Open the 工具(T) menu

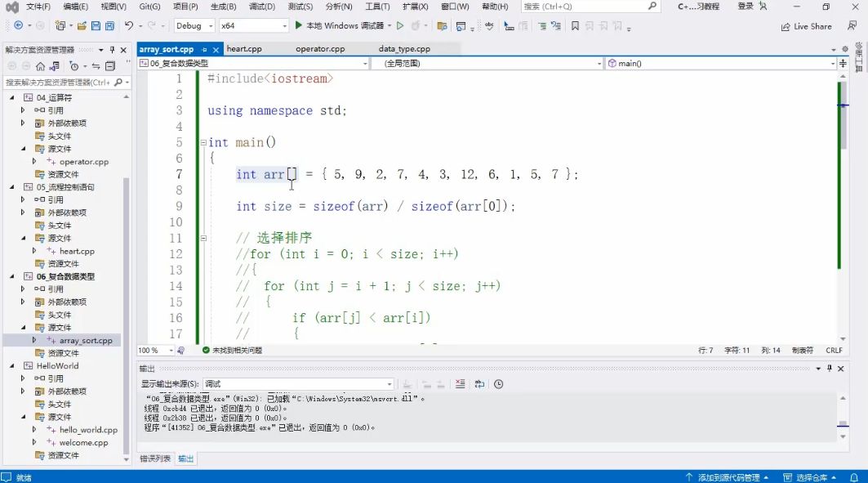pyautogui.click(x=377, y=6)
